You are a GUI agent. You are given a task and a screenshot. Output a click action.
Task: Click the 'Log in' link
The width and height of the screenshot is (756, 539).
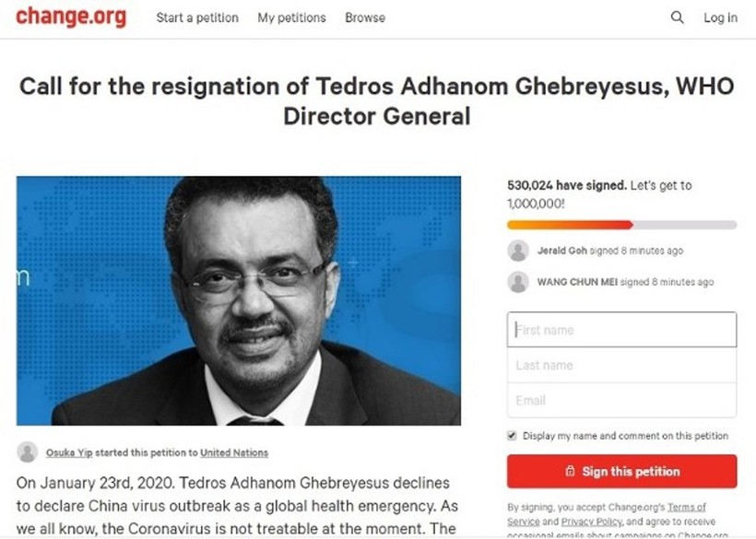coord(720,17)
